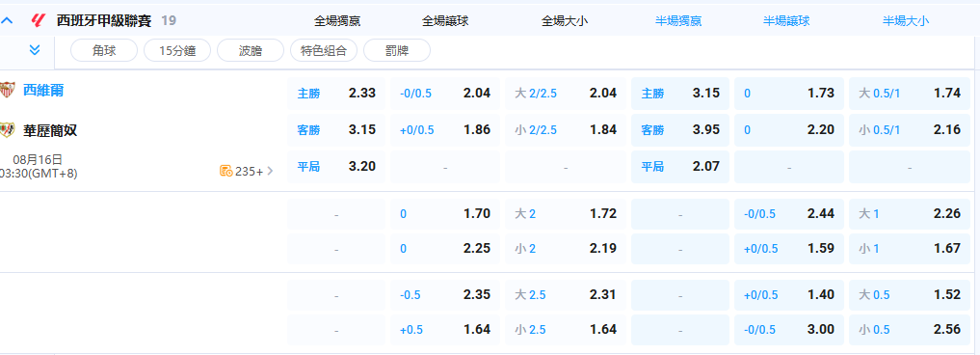Pick half-time handicap -0/0.5 at 3.00
Screen dimensions: 980x355
coord(789,330)
